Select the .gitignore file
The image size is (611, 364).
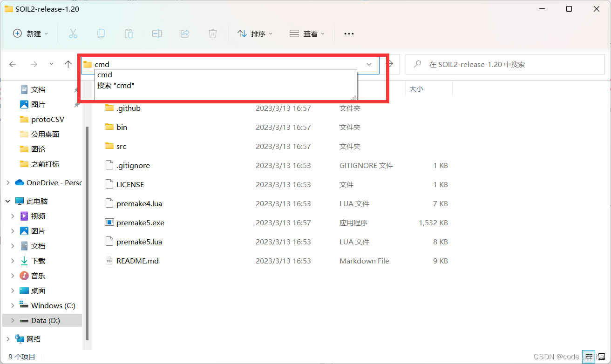[x=133, y=165]
